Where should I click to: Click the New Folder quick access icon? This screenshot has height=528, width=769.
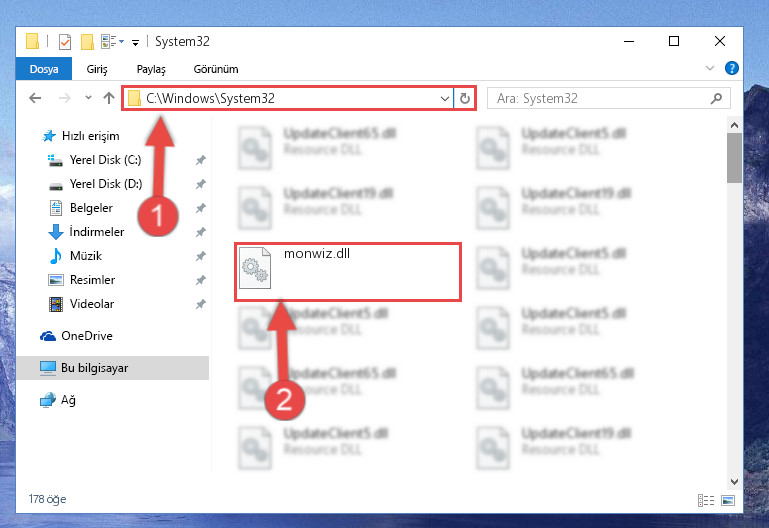[87, 42]
